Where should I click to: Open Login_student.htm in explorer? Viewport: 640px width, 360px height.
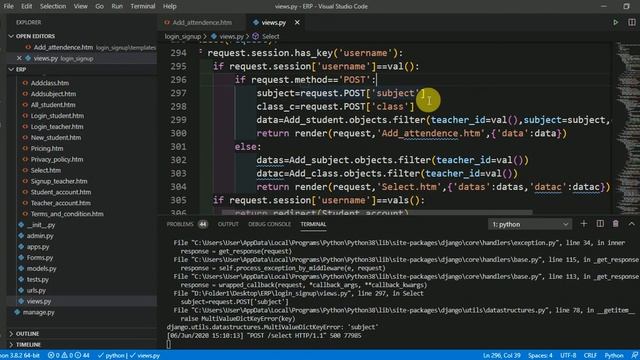57,116
